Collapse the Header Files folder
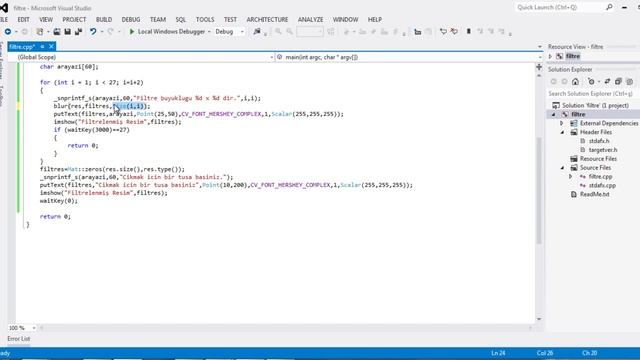This screenshot has height=360, width=640. tap(562, 132)
